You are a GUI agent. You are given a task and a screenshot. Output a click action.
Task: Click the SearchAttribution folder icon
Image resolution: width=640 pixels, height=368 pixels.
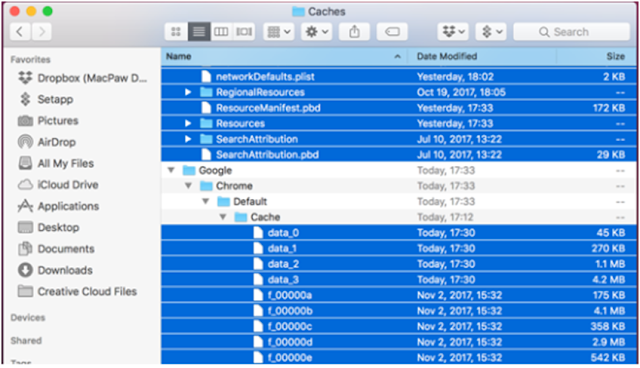click(x=206, y=139)
